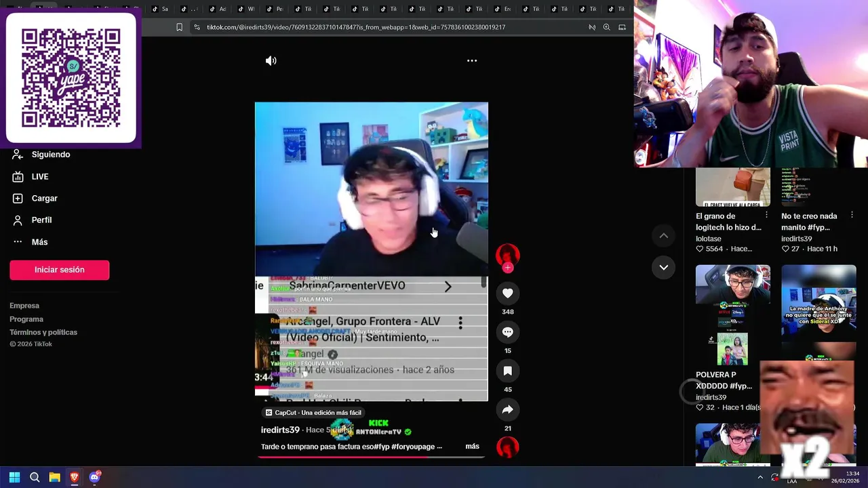
Task: Open File Explorer from taskbar
Action: pos(55,477)
